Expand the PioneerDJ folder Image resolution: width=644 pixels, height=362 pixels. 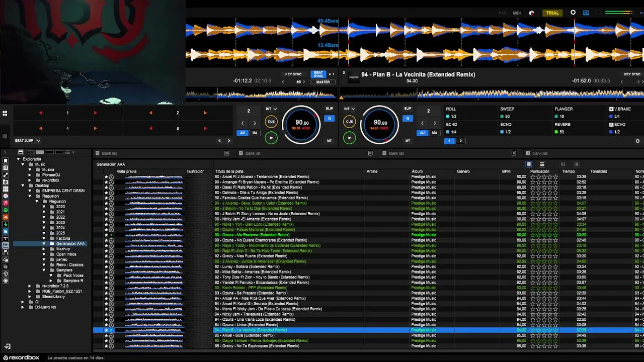pos(30,175)
